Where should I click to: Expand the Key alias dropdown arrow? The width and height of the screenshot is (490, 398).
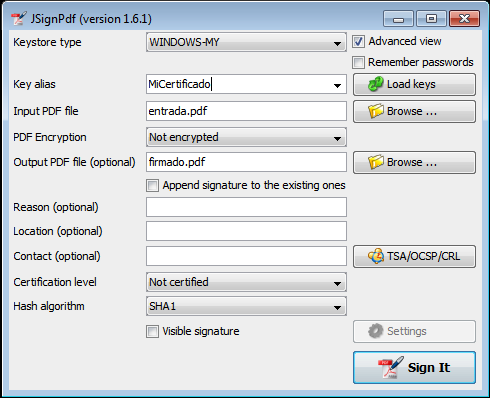[x=337, y=85]
